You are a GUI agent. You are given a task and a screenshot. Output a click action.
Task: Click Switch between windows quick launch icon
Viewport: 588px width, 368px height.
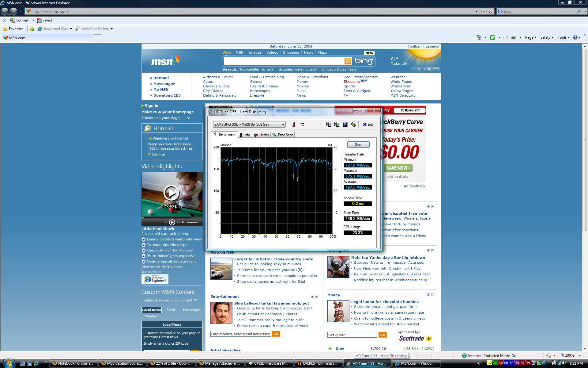(x=29, y=363)
